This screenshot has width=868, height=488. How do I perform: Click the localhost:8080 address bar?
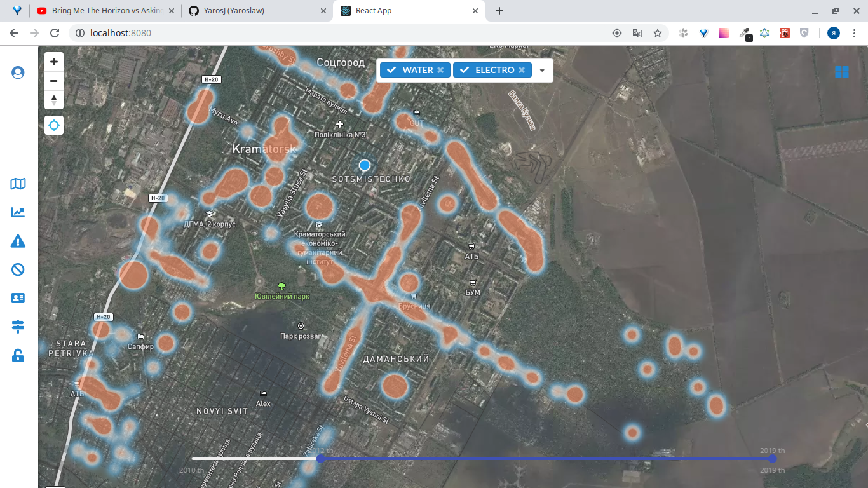click(343, 33)
